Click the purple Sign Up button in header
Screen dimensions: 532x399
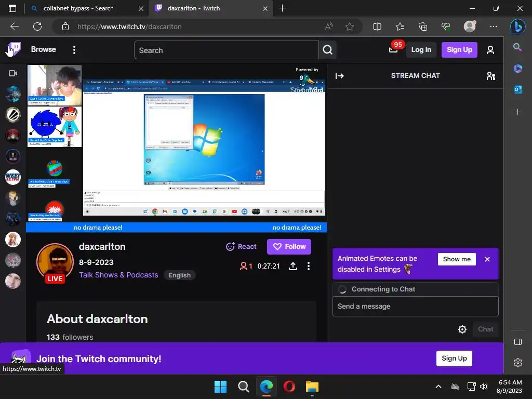(459, 50)
